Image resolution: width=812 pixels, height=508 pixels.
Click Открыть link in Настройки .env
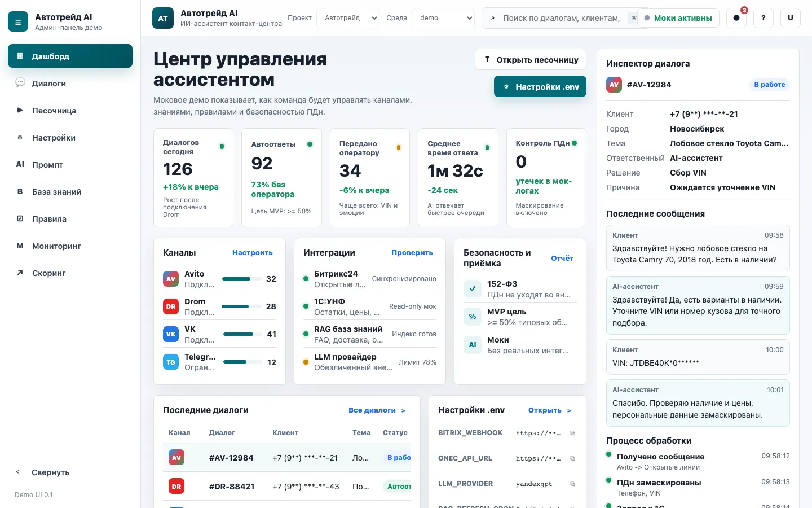click(x=550, y=410)
